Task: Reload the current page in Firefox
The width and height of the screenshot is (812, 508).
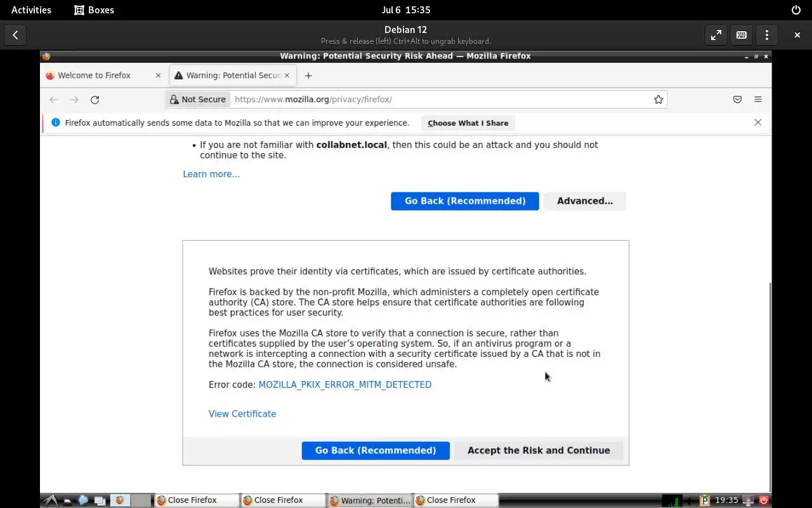Action: 95,100
